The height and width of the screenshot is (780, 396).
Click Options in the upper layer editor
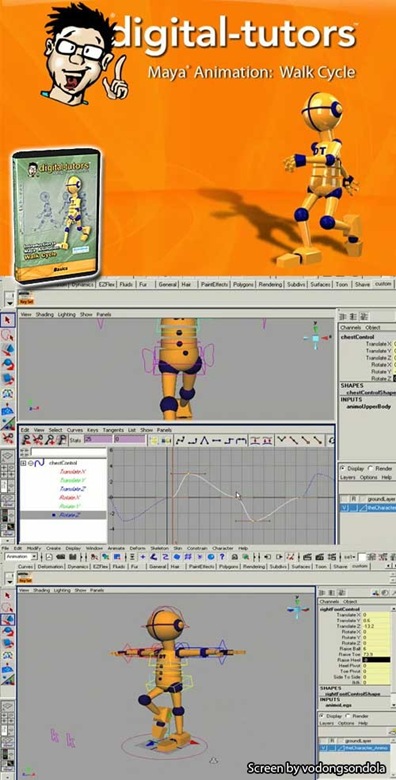pyautogui.click(x=368, y=478)
